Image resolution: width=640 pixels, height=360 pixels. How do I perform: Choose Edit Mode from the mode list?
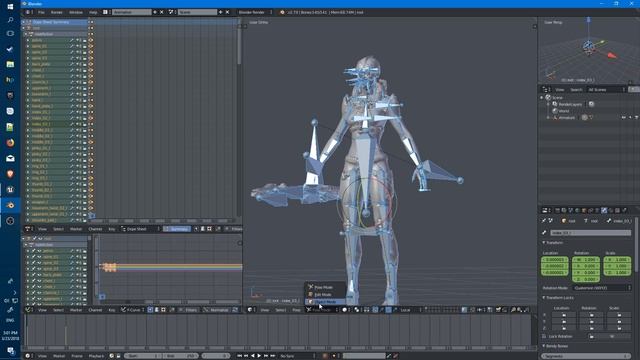coord(325,294)
